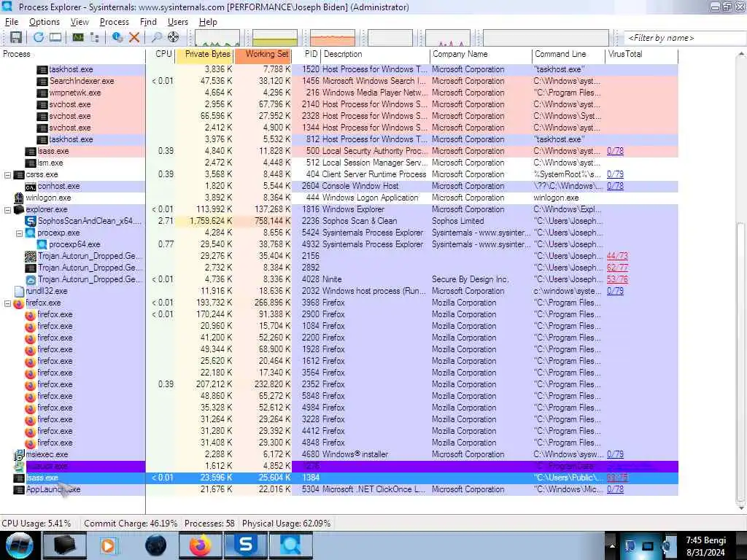Open Process Explorer magnifier taskbar button

coord(291,545)
